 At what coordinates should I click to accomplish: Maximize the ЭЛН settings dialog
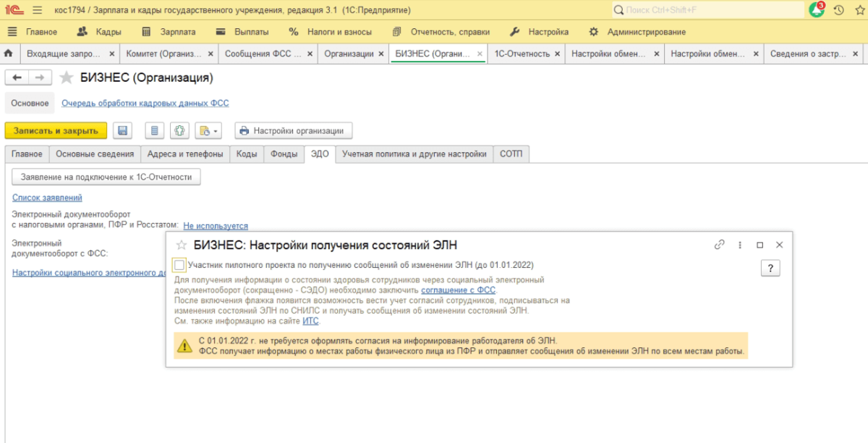tap(760, 245)
